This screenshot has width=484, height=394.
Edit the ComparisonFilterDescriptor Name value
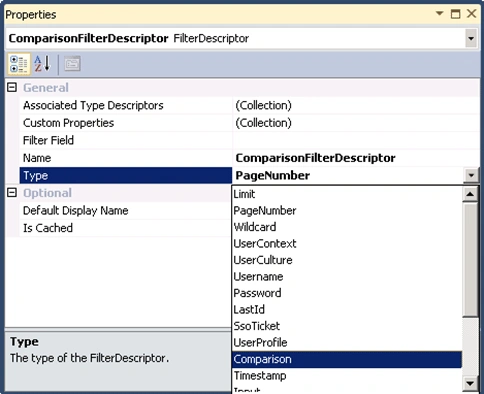(x=356, y=158)
